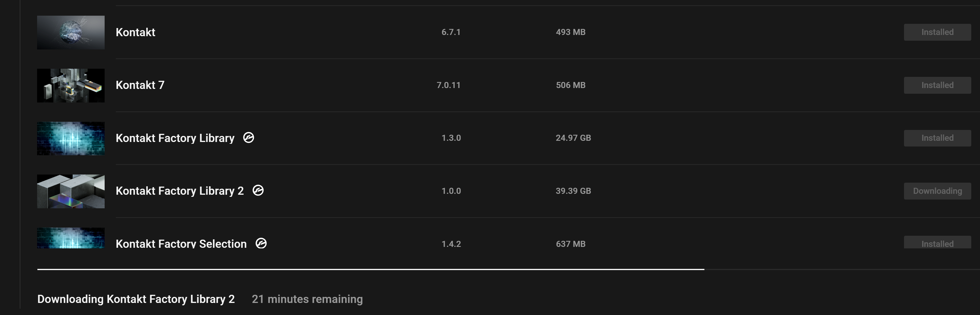The height and width of the screenshot is (315, 980).
Task: Click the Kontakt Factory Selection name
Action: pyautogui.click(x=181, y=244)
